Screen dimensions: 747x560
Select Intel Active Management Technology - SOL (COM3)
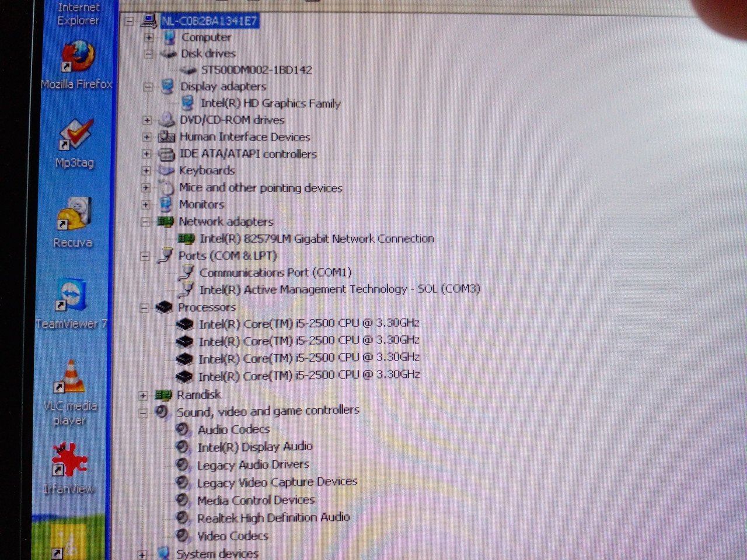(340, 289)
